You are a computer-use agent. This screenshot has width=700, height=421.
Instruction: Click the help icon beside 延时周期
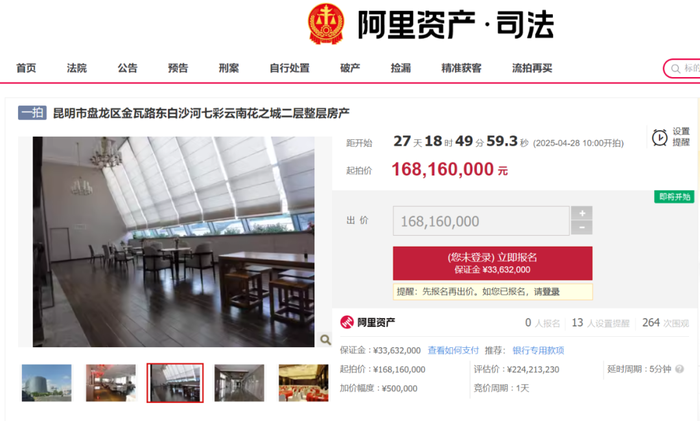click(679, 369)
